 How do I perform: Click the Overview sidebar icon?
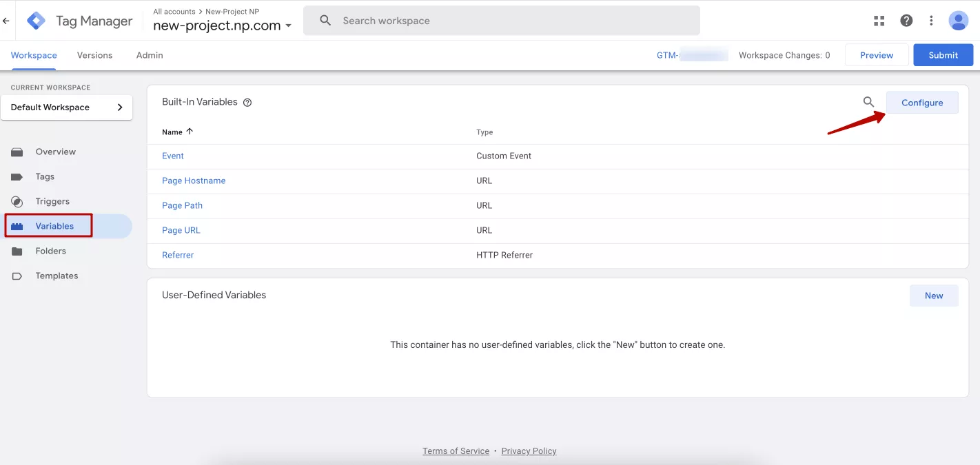pyautogui.click(x=17, y=152)
